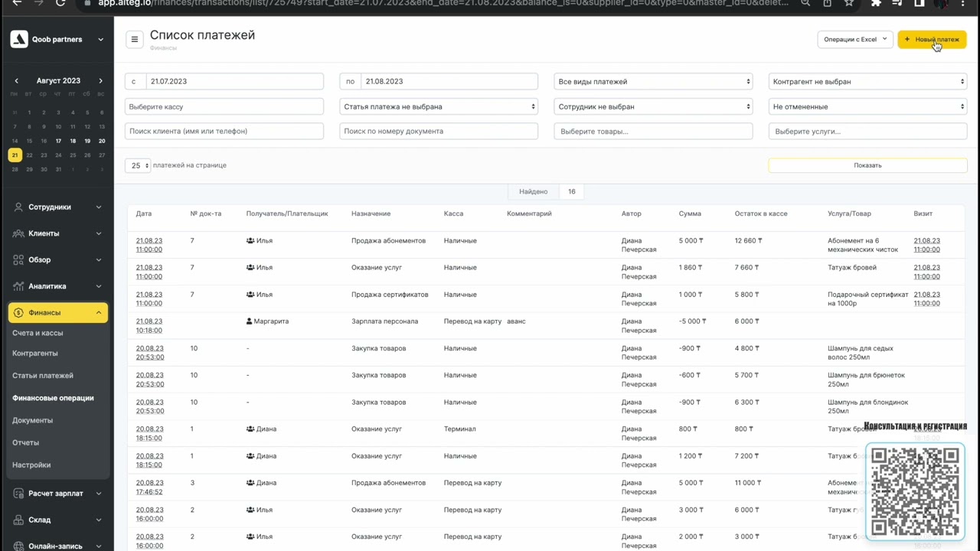This screenshot has height=551, width=980.
Task: Click the end date field 21.08.2023
Action: point(449,81)
